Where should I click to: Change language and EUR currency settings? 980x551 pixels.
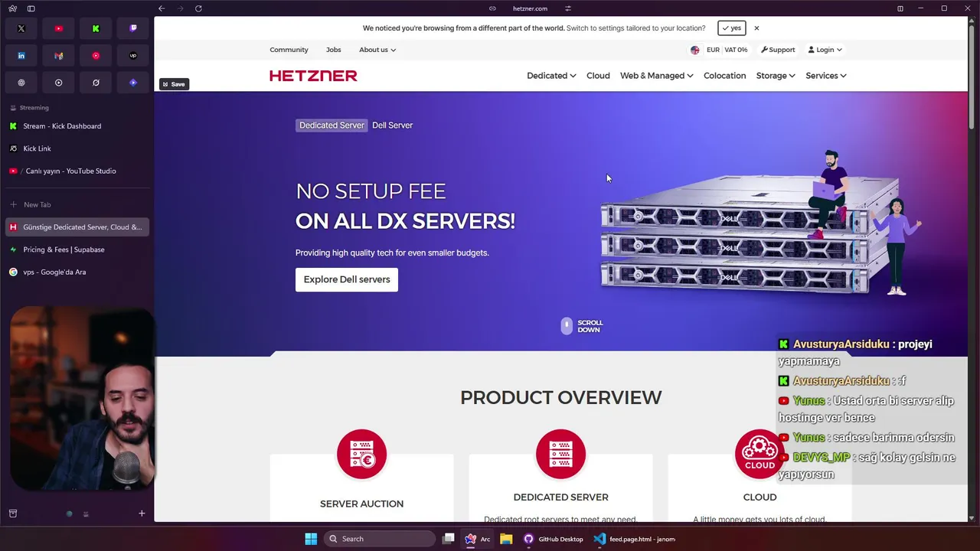(719, 50)
